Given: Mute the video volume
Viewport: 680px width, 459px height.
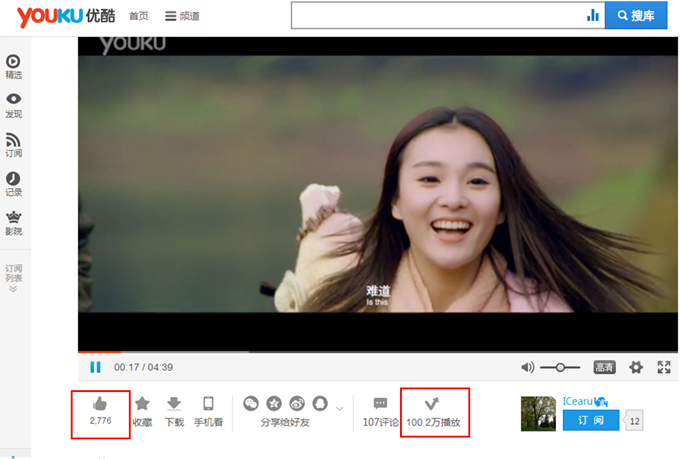Looking at the screenshot, I should [x=527, y=367].
